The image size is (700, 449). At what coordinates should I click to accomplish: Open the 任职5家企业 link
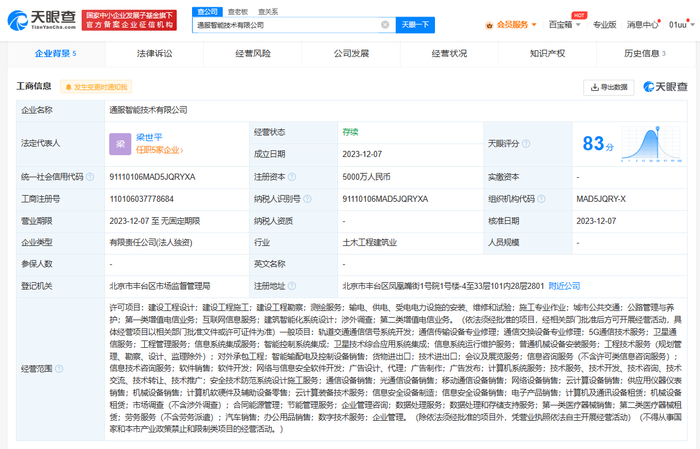pyautogui.click(x=159, y=150)
